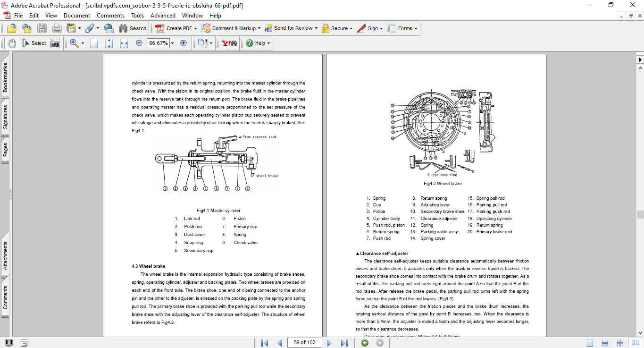Viewport: 644px width, 348px height.
Task: Open the zoom percentage dropdown arrow
Action: (172, 43)
